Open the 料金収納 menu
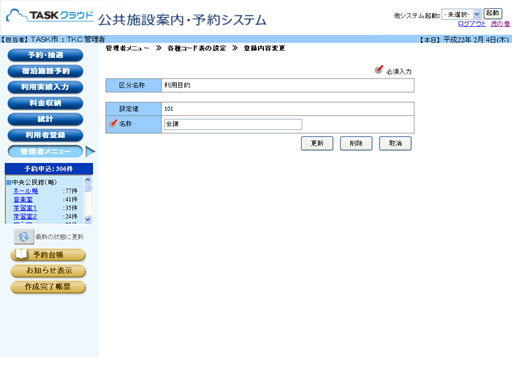 pyautogui.click(x=45, y=103)
